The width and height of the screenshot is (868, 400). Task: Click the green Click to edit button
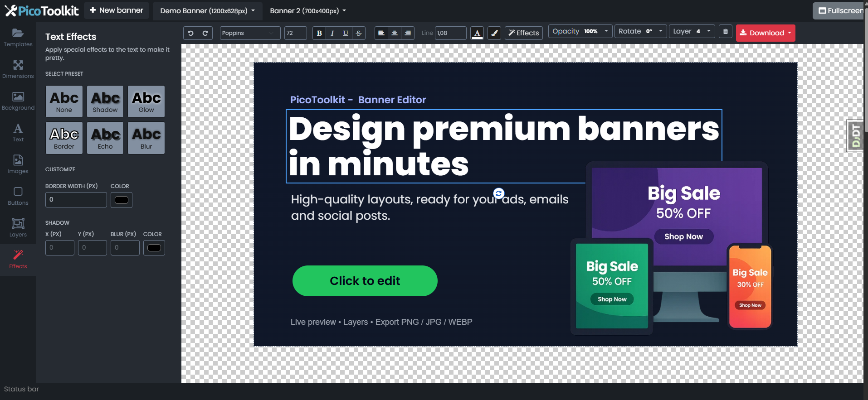(365, 281)
